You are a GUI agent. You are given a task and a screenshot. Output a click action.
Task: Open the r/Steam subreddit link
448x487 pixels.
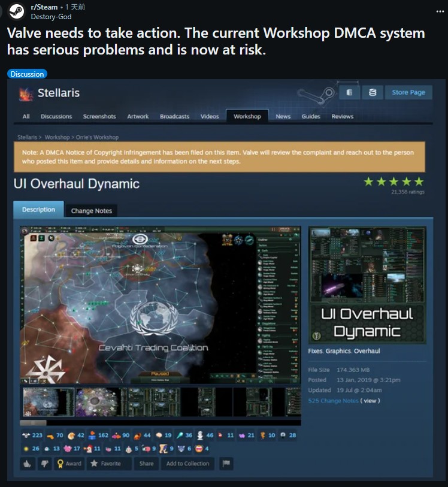44,7
